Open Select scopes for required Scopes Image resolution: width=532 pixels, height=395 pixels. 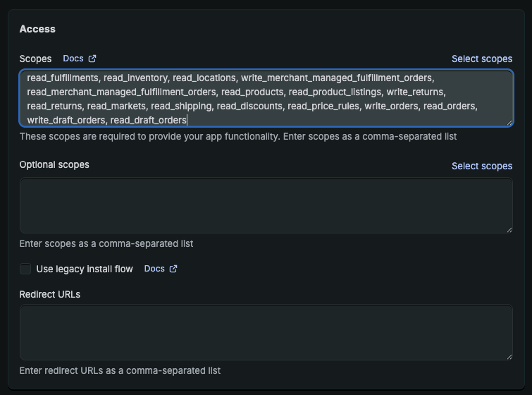tap(482, 59)
